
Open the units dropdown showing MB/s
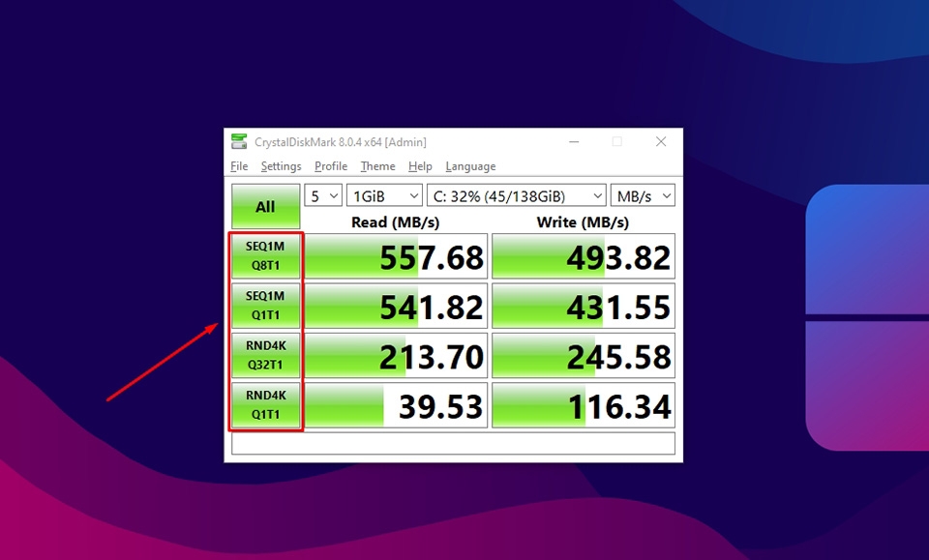click(x=643, y=194)
